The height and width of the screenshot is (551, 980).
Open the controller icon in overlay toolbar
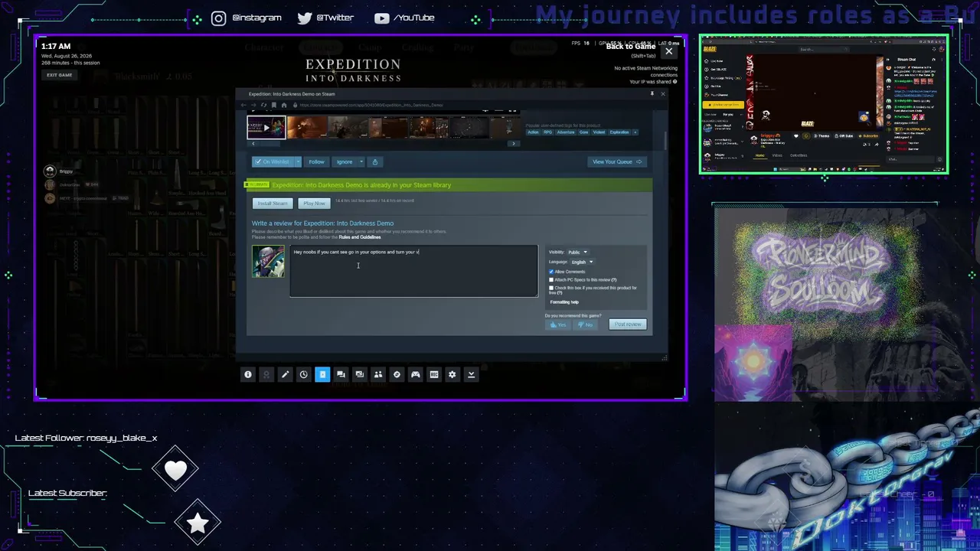tap(415, 374)
